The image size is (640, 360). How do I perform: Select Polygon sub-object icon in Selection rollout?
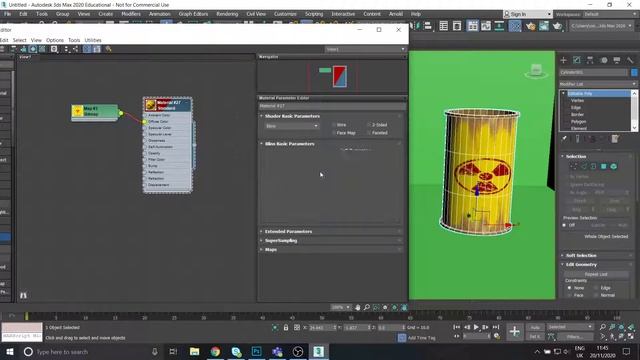[604, 167]
